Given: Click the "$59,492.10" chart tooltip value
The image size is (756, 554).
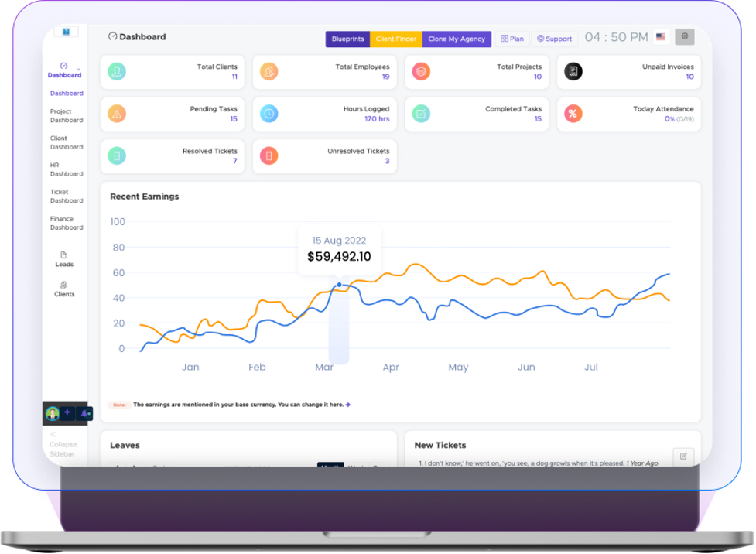Looking at the screenshot, I should click(x=340, y=257).
